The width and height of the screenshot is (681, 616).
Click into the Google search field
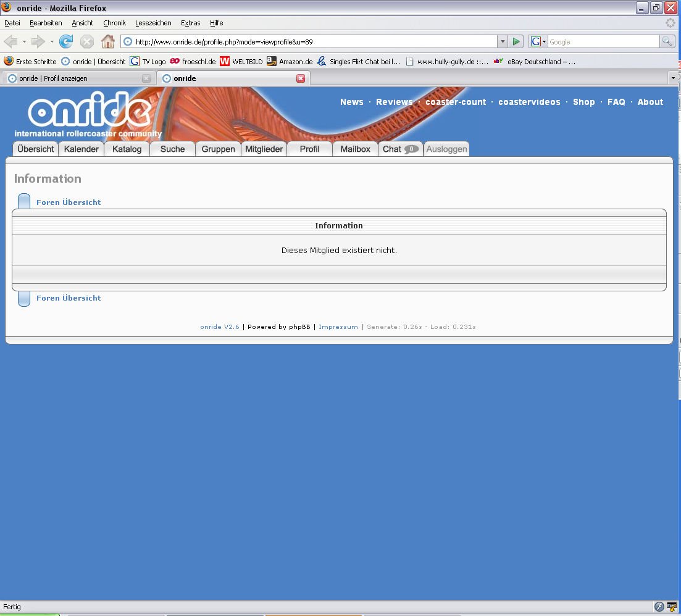pyautogui.click(x=602, y=41)
